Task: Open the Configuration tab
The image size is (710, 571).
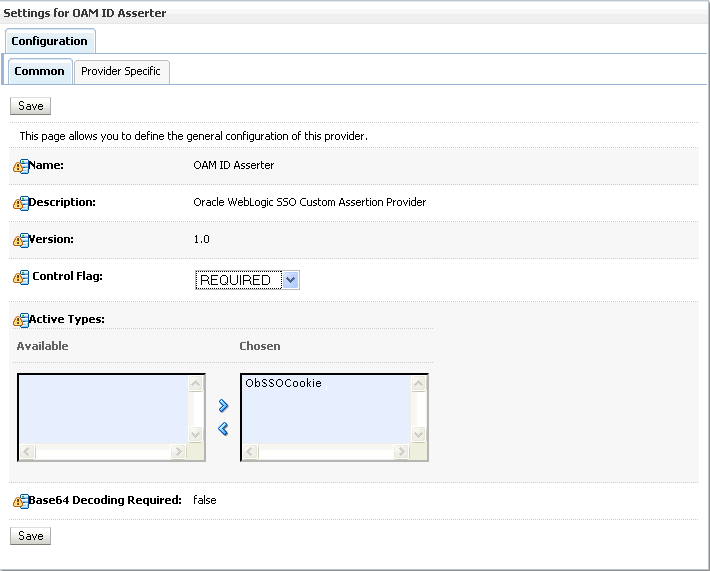Action: tap(50, 41)
